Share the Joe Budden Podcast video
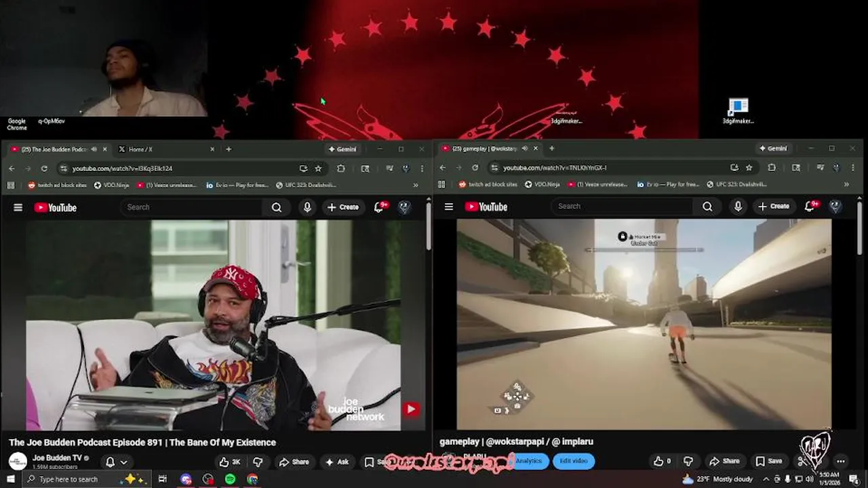The height and width of the screenshot is (488, 868). (x=294, y=462)
